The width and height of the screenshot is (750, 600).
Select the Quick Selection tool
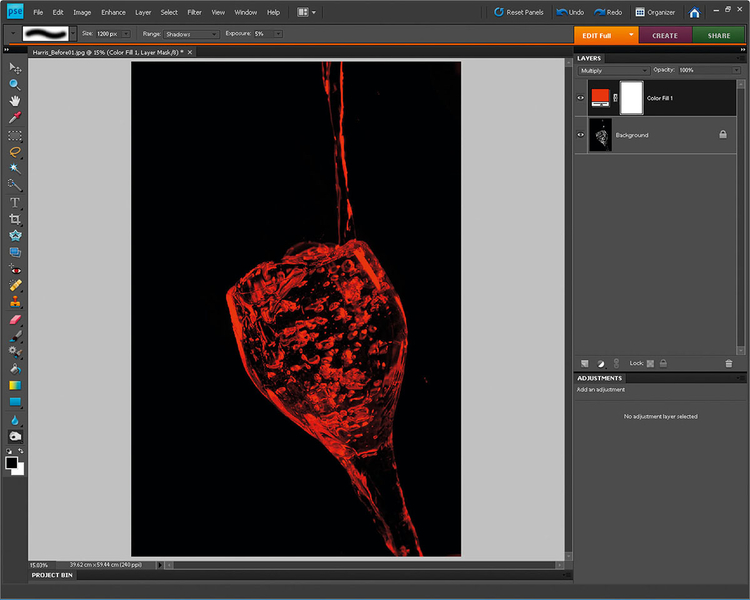15,185
